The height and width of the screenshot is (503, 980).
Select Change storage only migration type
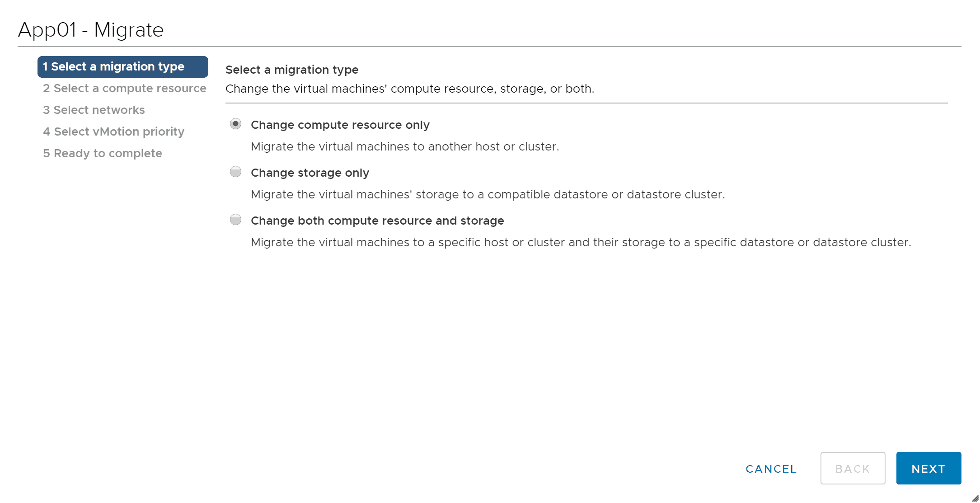tap(235, 173)
